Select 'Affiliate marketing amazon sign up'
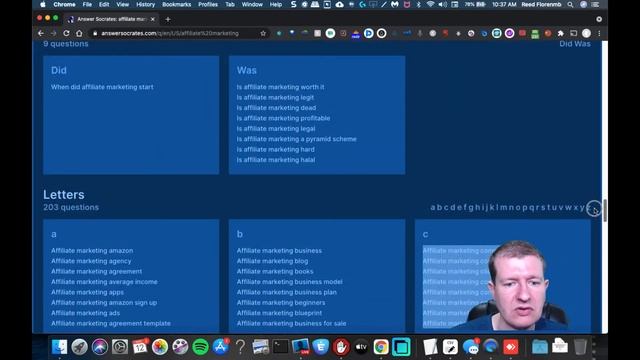Screen dimensions: 640x360 pyautogui.click(x=104, y=303)
